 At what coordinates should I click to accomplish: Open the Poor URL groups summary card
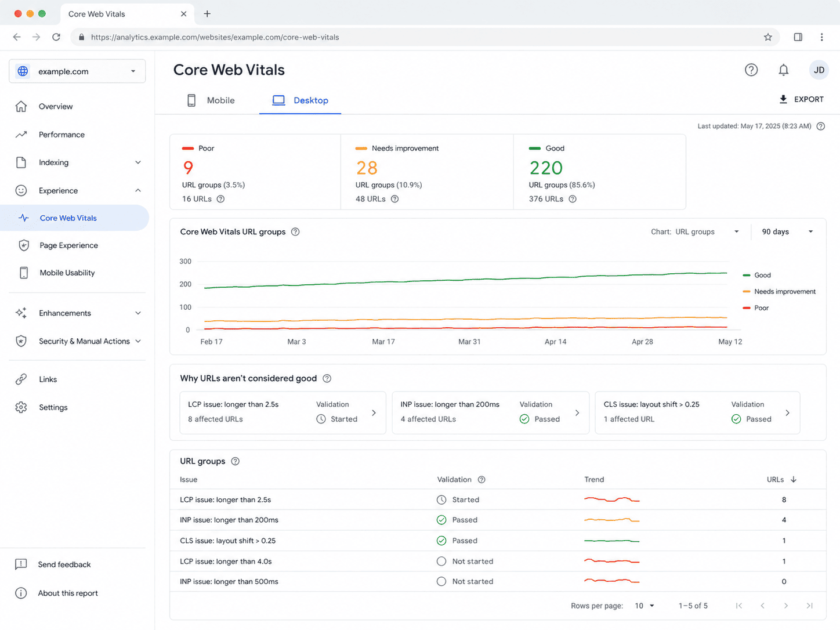255,172
